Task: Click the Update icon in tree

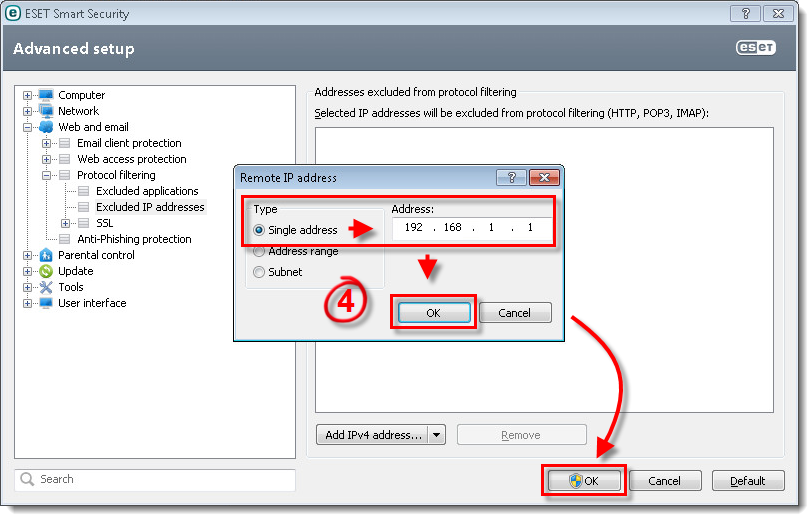Action: coord(45,271)
